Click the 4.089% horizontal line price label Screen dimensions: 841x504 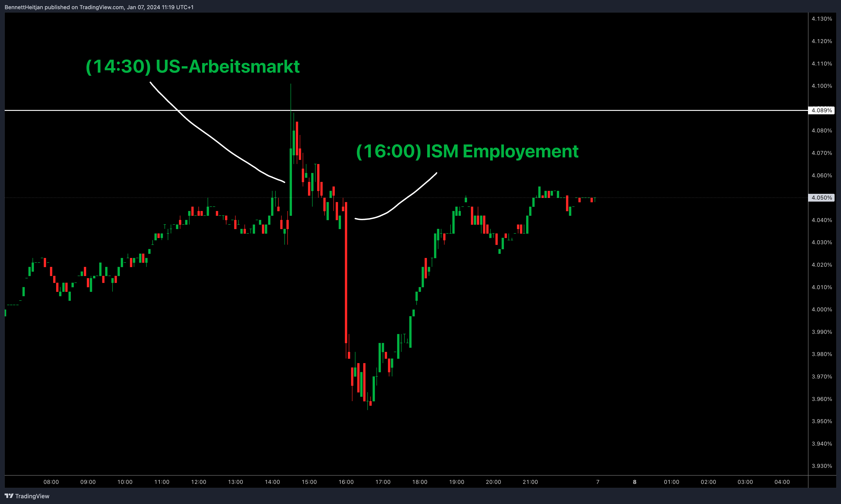(821, 110)
